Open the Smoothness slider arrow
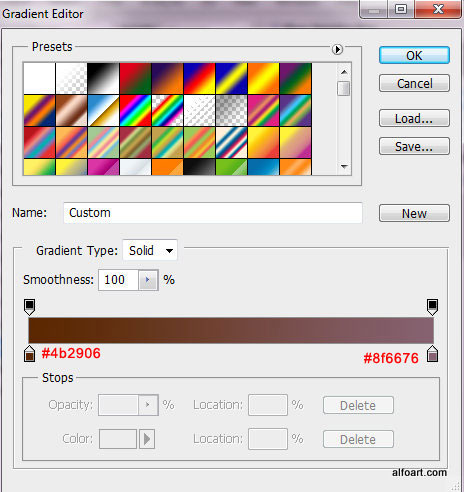This screenshot has width=464, height=492. coord(148,280)
